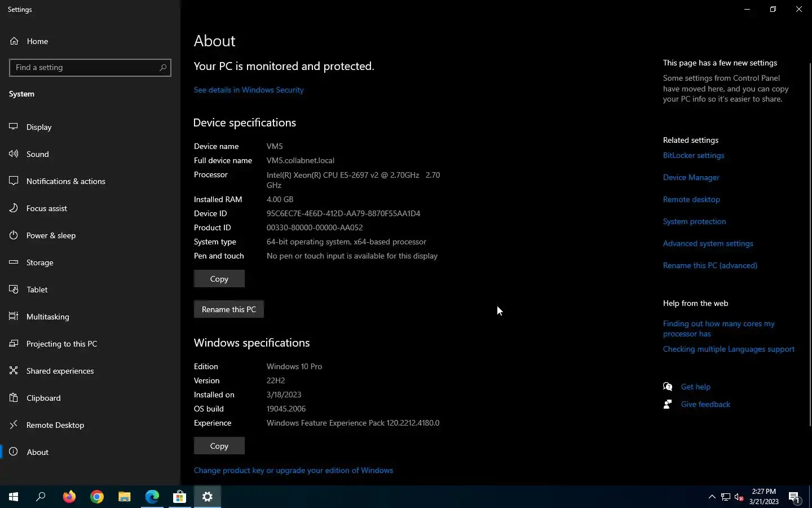Show hidden tray icons chevron
Viewport: 812px width, 508px height.
click(712, 497)
